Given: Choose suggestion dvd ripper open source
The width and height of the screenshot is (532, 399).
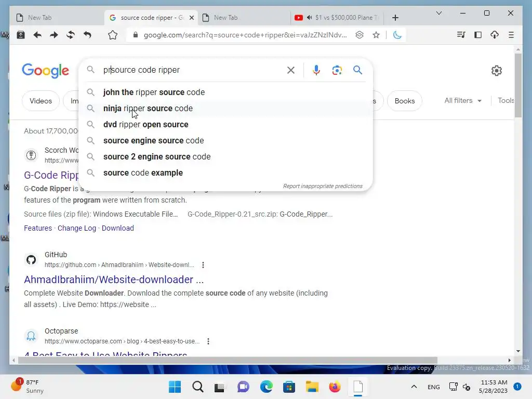Looking at the screenshot, I should coord(225,125).
